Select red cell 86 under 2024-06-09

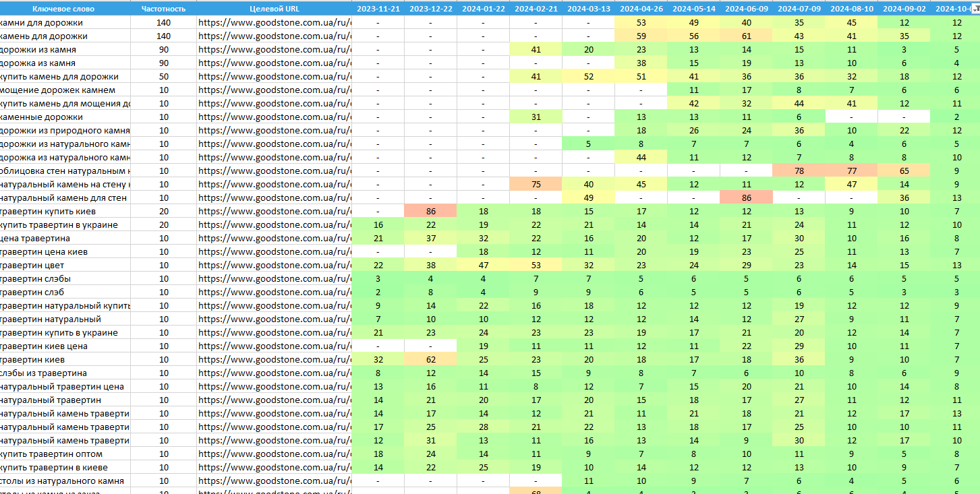[x=746, y=198]
